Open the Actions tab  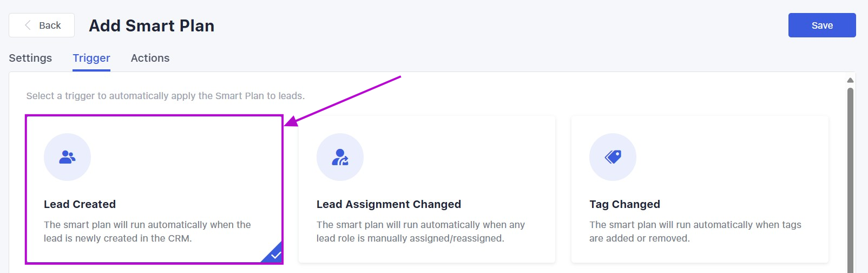(x=150, y=58)
